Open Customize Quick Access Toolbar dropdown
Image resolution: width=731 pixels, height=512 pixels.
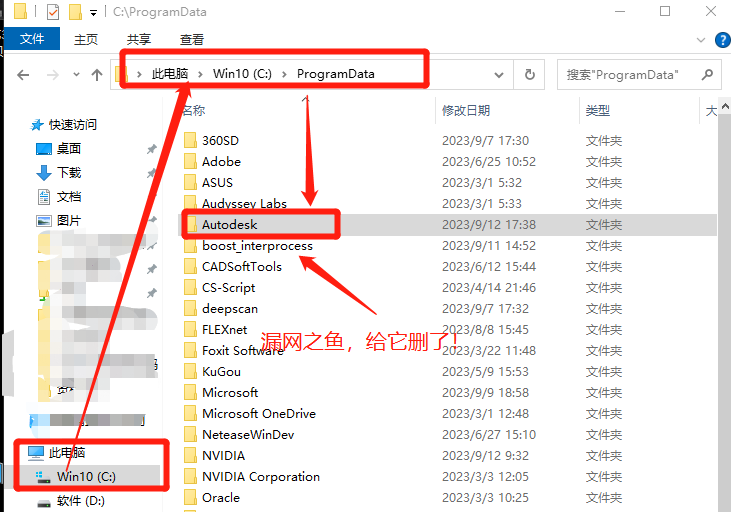(93, 13)
